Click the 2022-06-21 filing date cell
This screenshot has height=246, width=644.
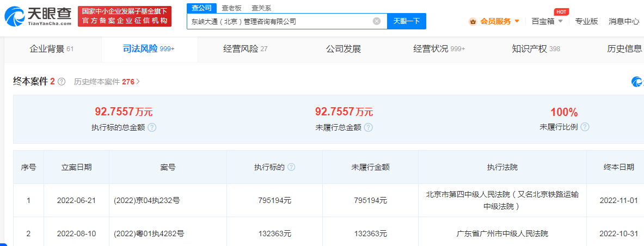pos(76,200)
